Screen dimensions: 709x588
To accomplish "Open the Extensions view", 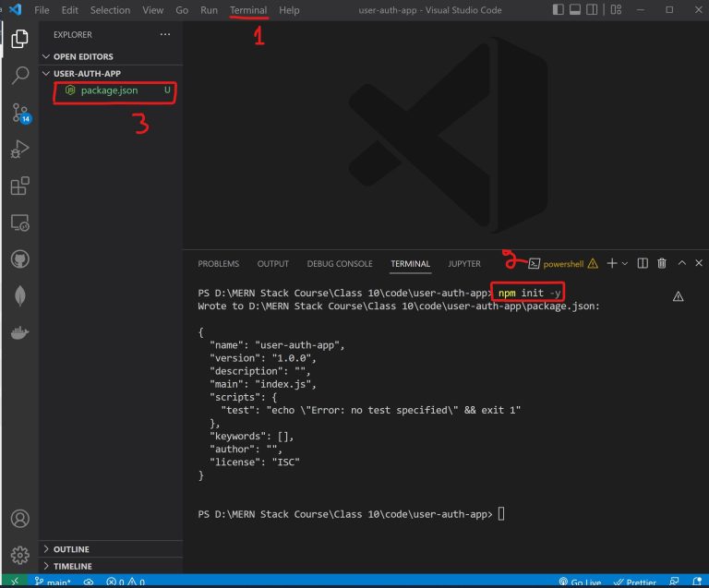I will pyautogui.click(x=20, y=186).
